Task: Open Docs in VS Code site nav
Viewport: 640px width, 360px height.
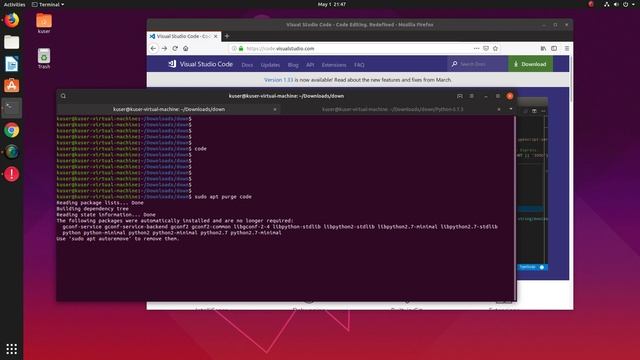Action: coord(247,64)
